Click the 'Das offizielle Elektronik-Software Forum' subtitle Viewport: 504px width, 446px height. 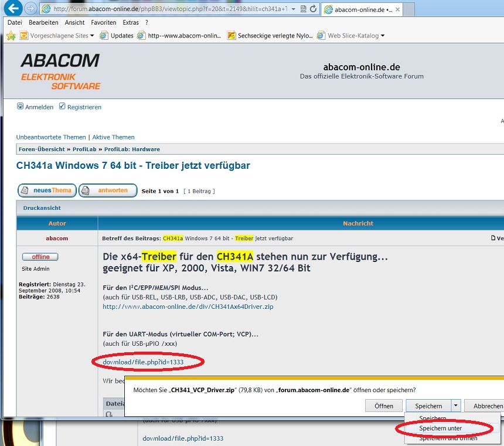[x=362, y=76]
